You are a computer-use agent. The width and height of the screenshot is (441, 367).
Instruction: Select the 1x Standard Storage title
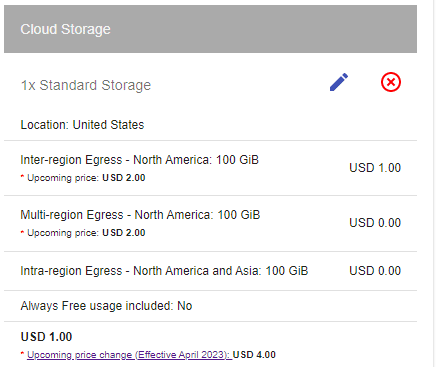click(x=86, y=85)
